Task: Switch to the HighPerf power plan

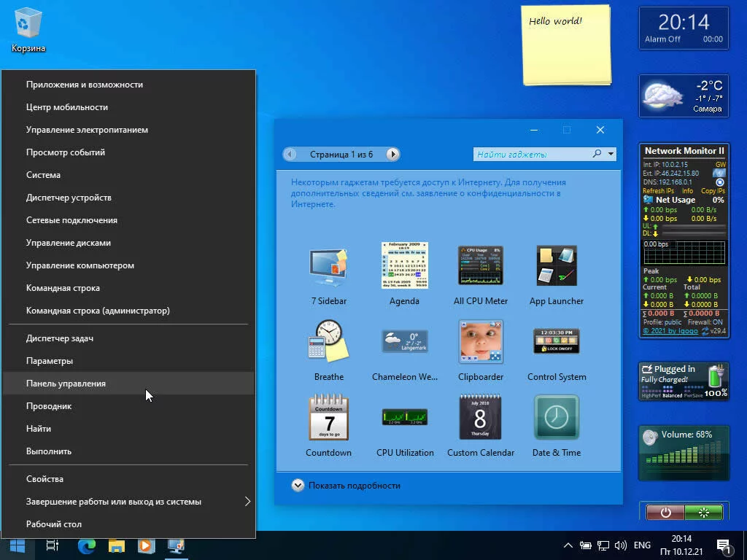Action: (x=651, y=396)
